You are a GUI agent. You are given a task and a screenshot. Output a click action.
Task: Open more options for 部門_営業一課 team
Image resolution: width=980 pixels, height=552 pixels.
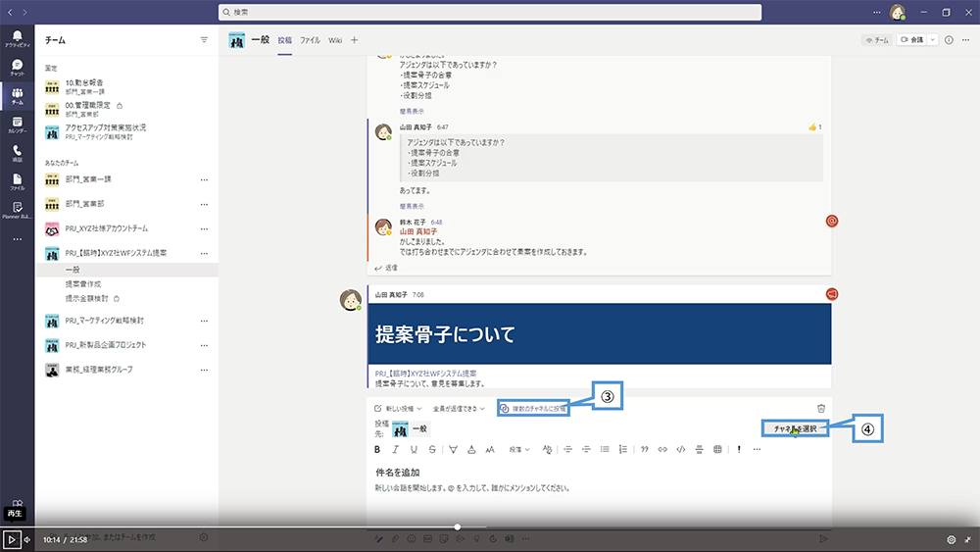click(x=204, y=179)
